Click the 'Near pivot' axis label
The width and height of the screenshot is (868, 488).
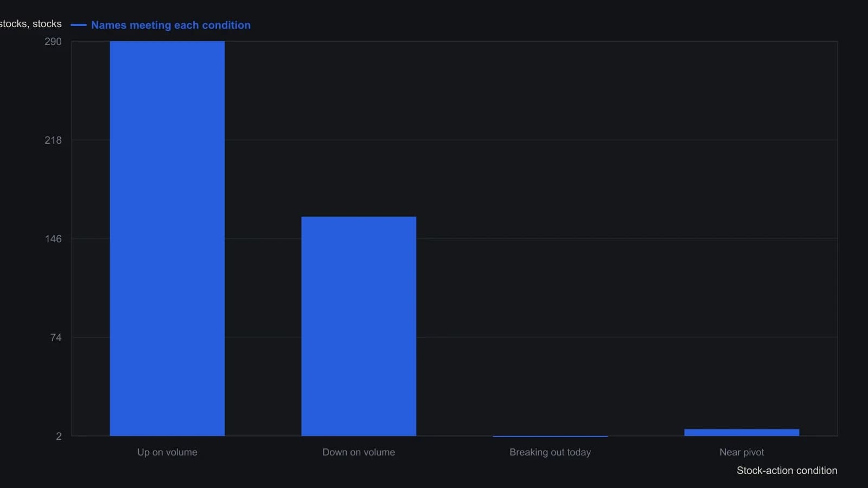(x=742, y=452)
